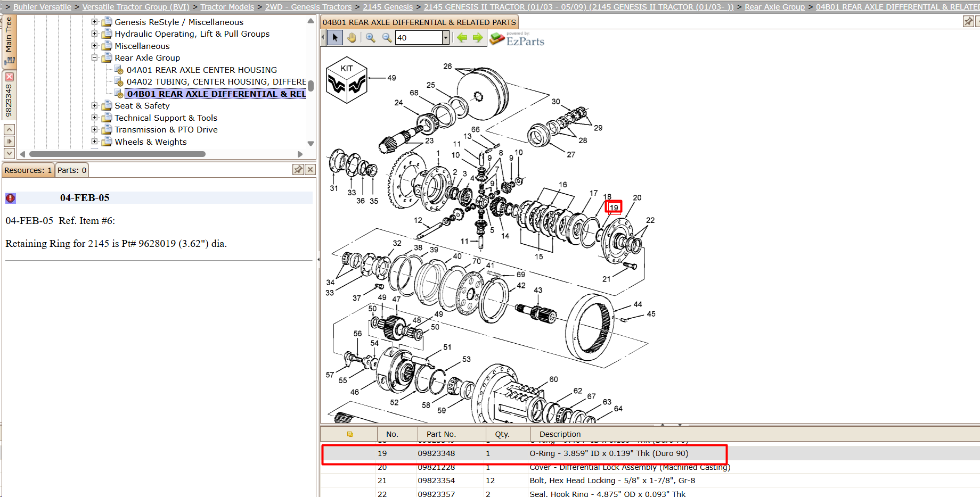Viewport: 980px width, 497px height.
Task: Click the up chevron in left sidebar
Action: tap(9, 129)
